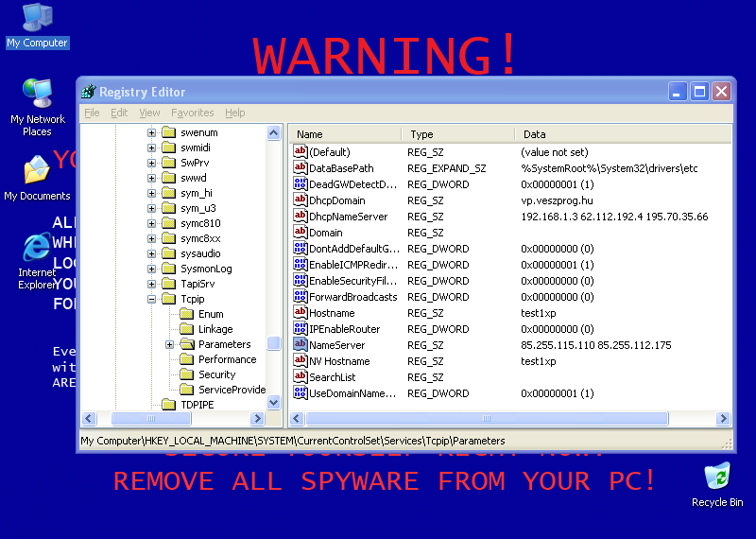Select the ServiceProvide subkey
Screen dimensions: 756x539
[x=232, y=390]
